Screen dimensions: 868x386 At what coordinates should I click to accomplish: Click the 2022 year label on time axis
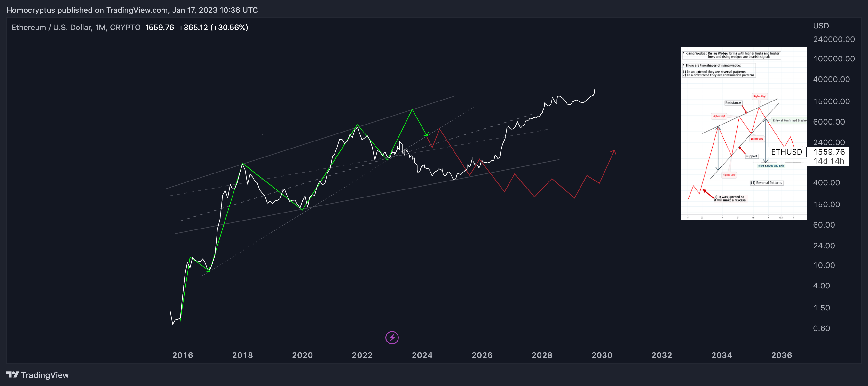[362, 355]
